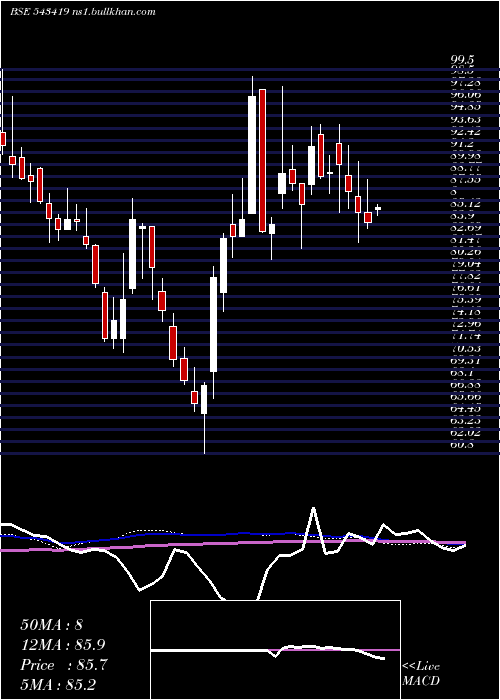Screen dimensions: 500x700
Task: Select the 12MA : 85.9 readout
Action: pyautogui.click(x=62, y=645)
